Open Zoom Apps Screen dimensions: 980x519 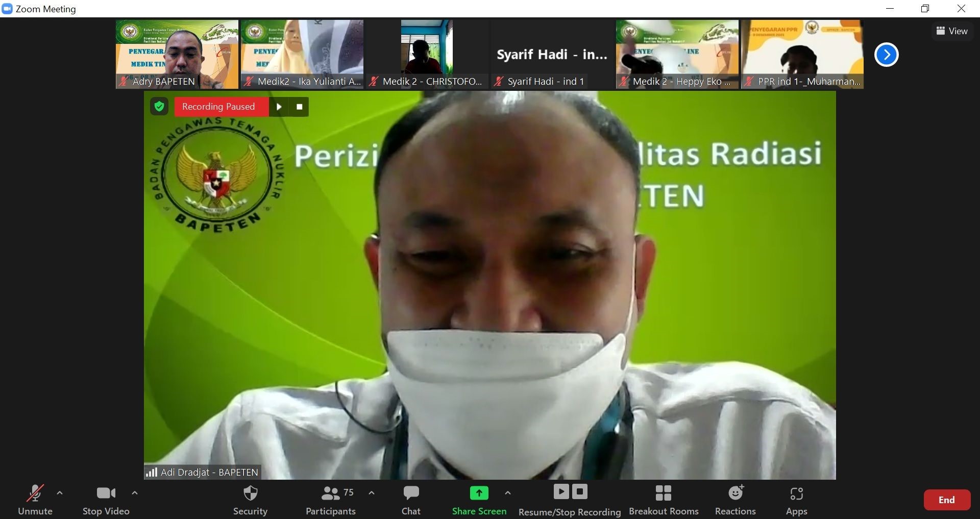[x=797, y=500]
